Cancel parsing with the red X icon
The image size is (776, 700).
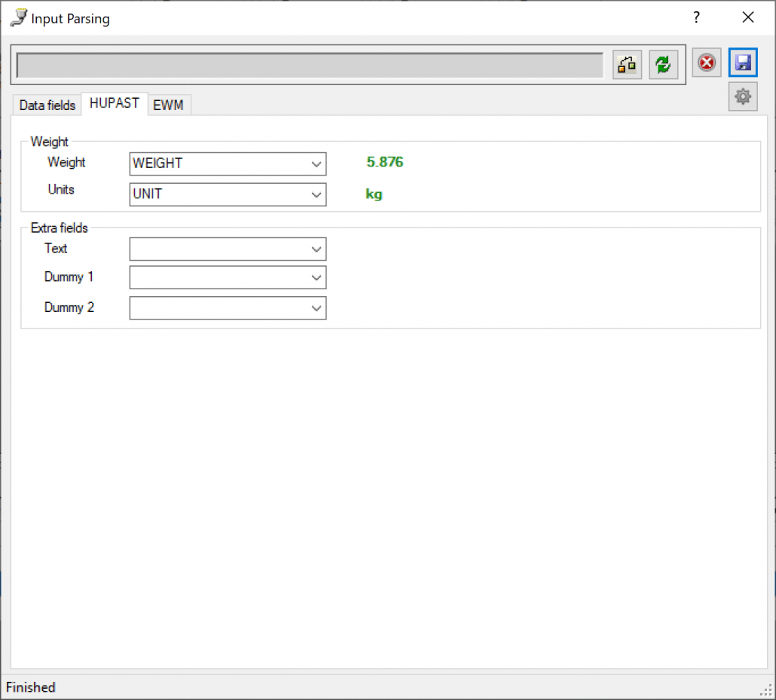click(x=706, y=63)
